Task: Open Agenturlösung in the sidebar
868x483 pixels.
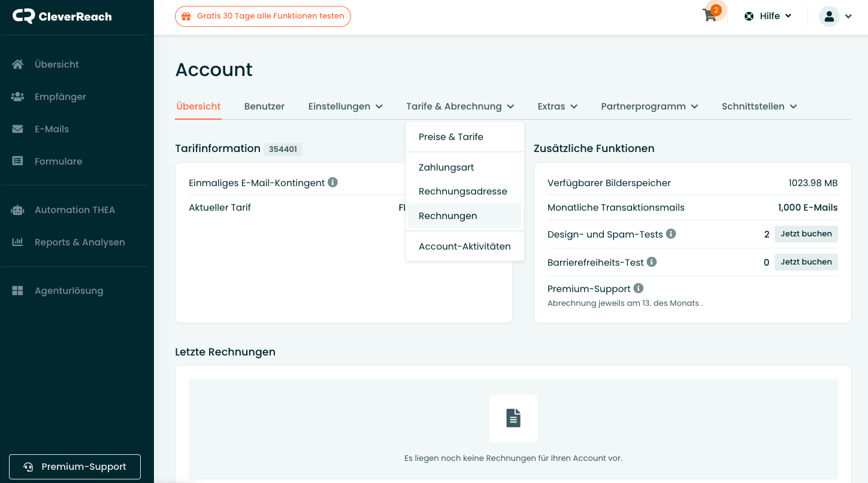Action: point(69,291)
